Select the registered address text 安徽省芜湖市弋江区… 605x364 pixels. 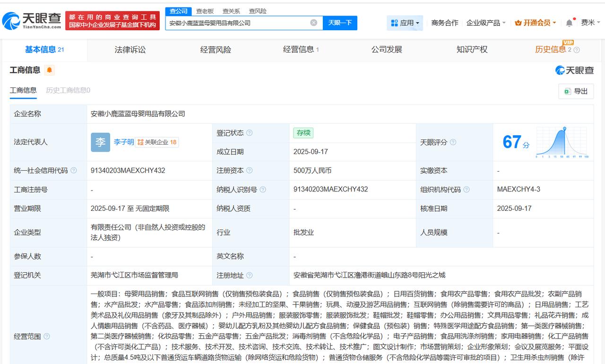tap(369, 275)
